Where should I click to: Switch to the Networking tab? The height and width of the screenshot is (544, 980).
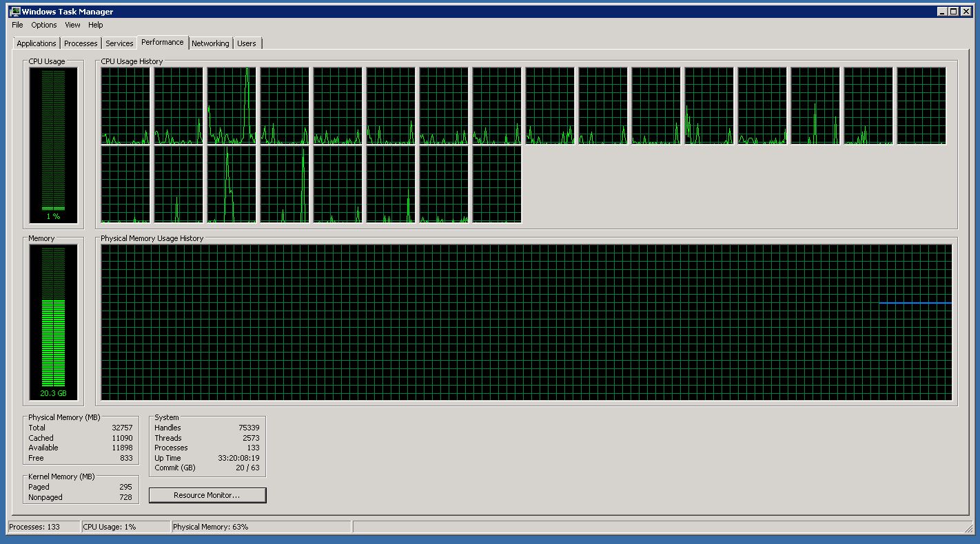pyautogui.click(x=210, y=43)
